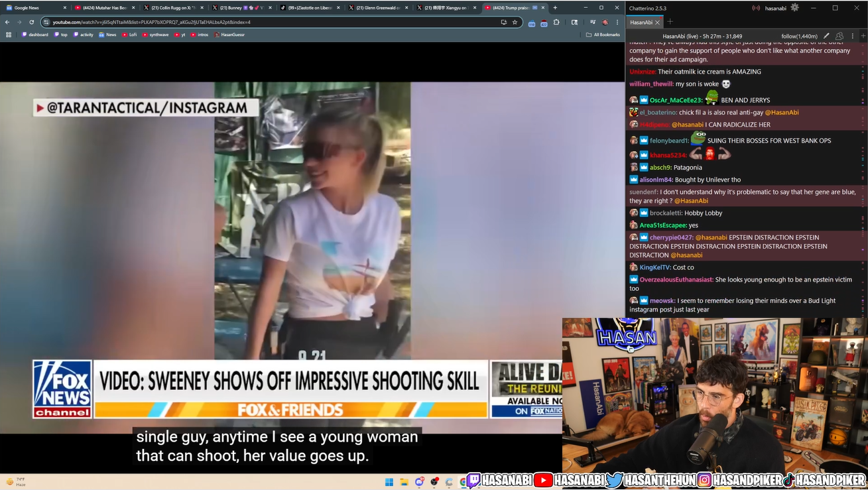Open the intros bookmark
The height and width of the screenshot is (490, 868).
pyautogui.click(x=200, y=34)
